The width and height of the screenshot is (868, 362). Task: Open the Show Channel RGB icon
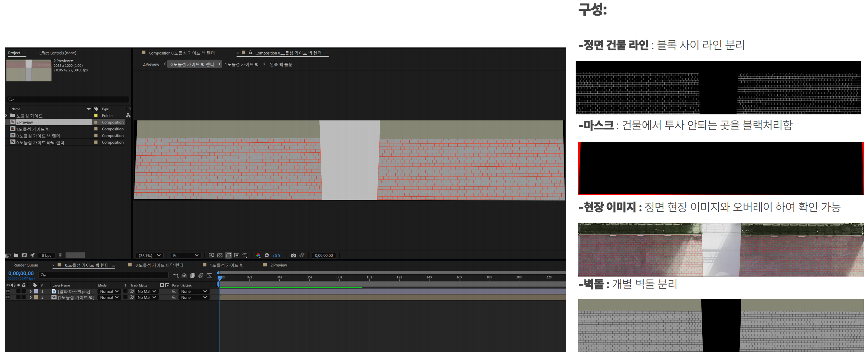[x=259, y=255]
